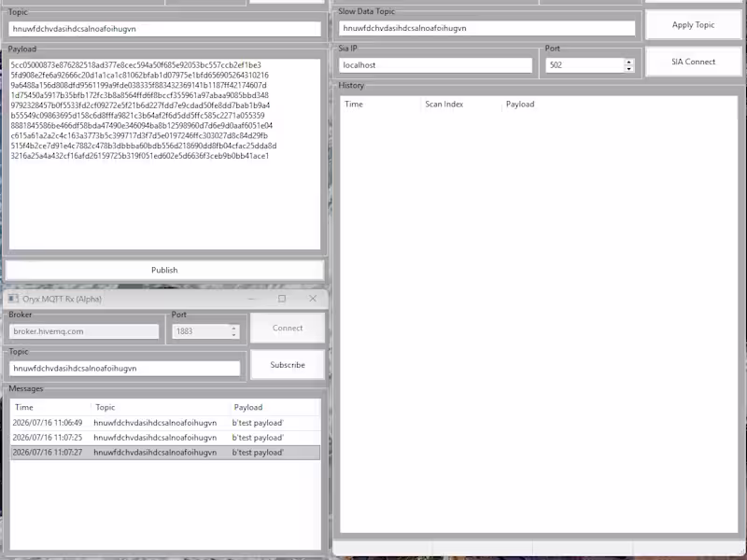Screen dimensions: 747x560
Task: Click payload line starting 8881845586be
Action: coord(142,126)
